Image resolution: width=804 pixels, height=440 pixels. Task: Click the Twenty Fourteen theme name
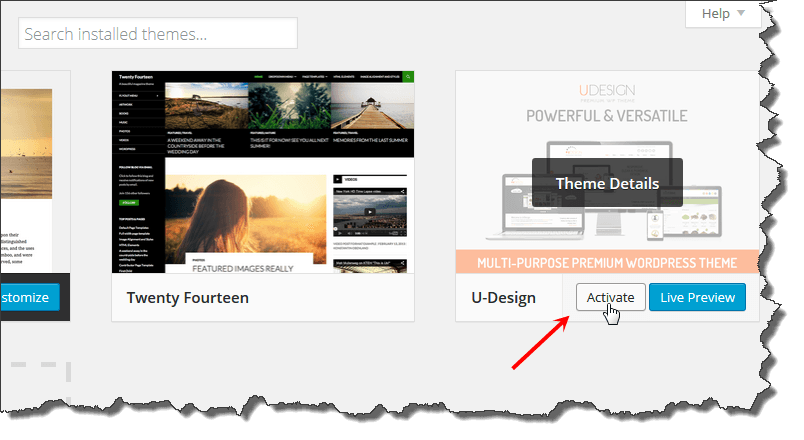(x=188, y=298)
